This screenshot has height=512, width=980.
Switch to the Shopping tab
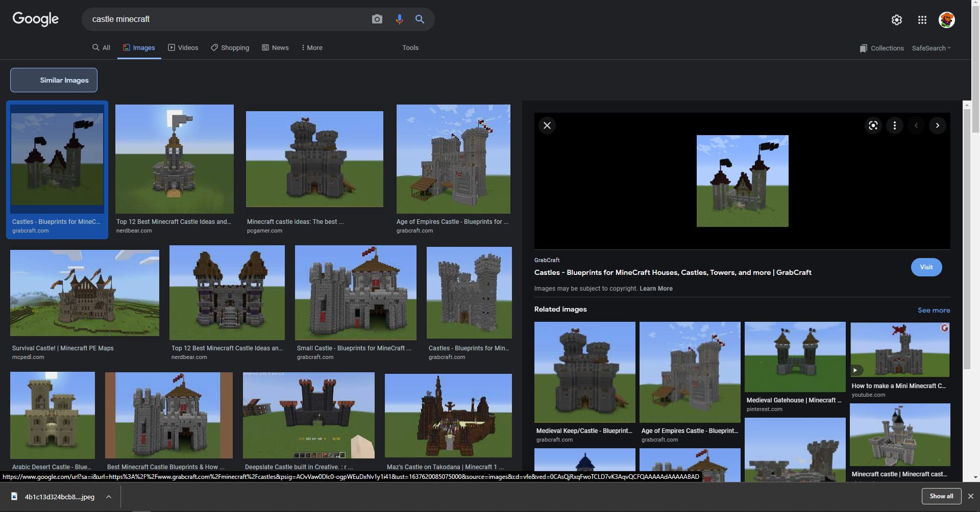[230, 47]
